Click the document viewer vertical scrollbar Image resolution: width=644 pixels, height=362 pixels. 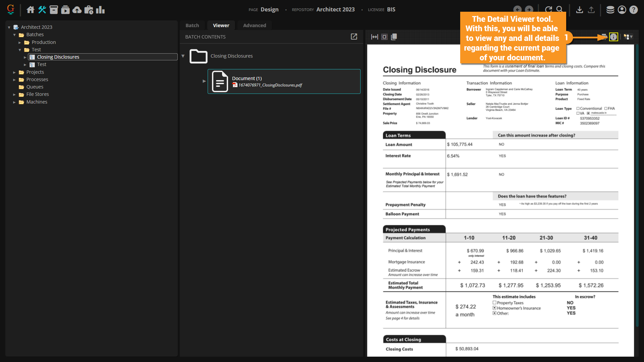[637, 184]
